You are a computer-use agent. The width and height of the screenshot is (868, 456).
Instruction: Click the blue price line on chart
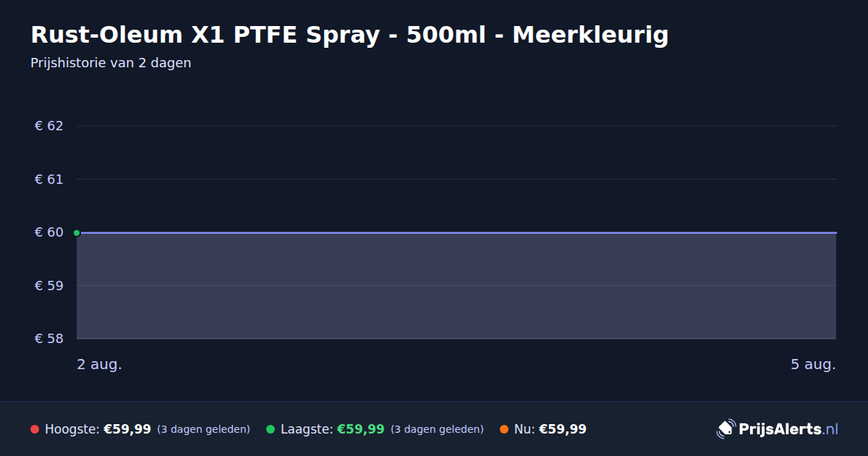tap(456, 232)
